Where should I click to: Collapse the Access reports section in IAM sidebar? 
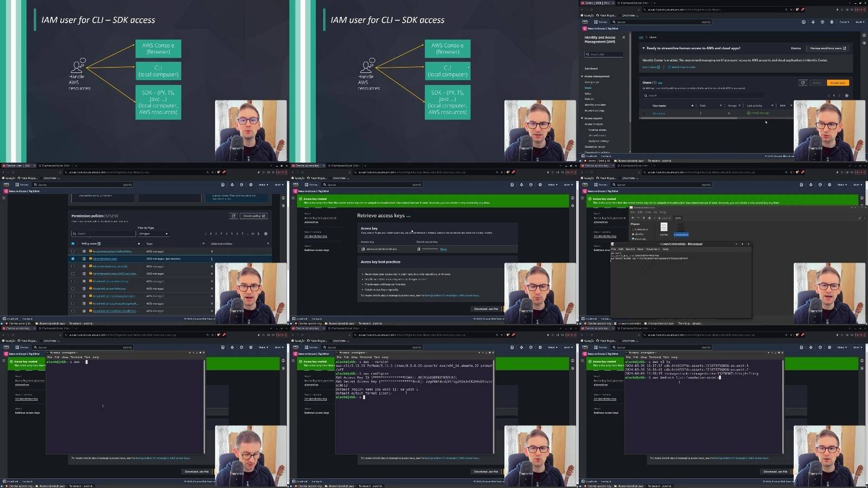(582, 118)
